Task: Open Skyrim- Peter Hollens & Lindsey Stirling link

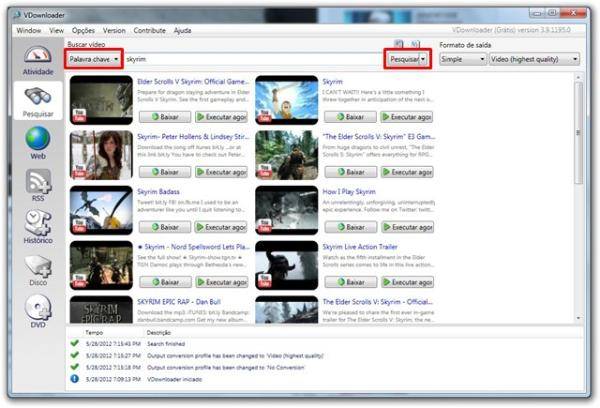Action: 193,136
